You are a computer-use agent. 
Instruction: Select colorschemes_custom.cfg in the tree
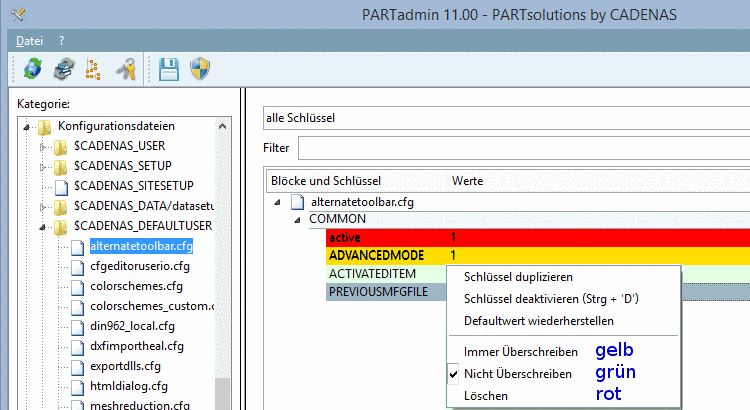click(x=152, y=306)
